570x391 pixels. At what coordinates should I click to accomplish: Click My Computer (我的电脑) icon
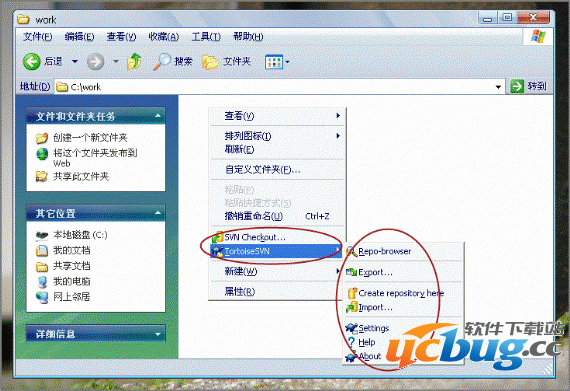(43, 282)
